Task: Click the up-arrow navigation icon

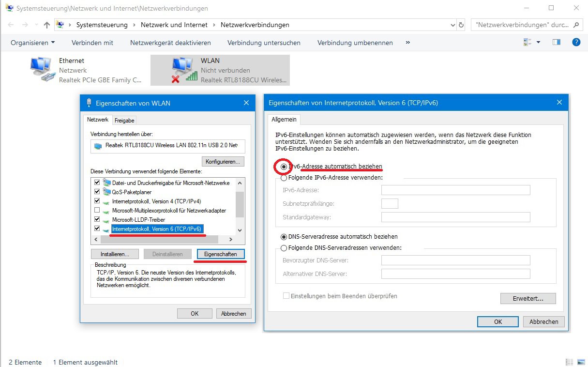Action: click(46, 25)
